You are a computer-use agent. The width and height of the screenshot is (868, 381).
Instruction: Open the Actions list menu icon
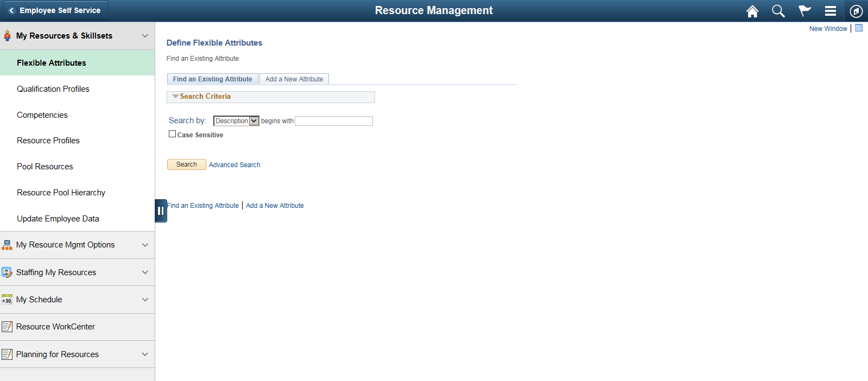pyautogui.click(x=831, y=11)
